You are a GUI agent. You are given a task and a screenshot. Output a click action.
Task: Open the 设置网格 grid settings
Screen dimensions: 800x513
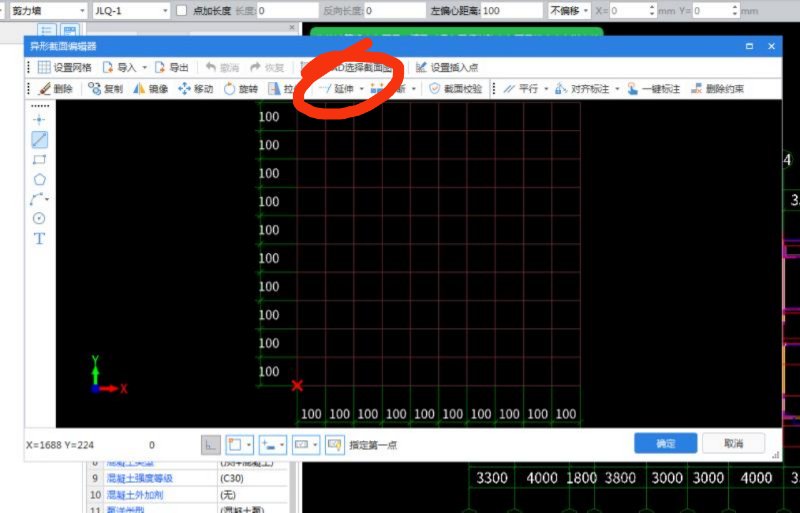click(x=64, y=67)
